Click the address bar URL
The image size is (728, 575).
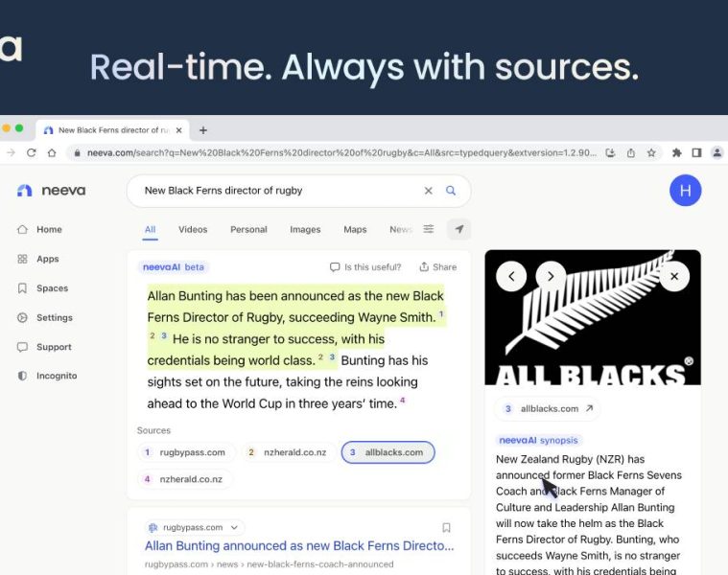point(341,152)
